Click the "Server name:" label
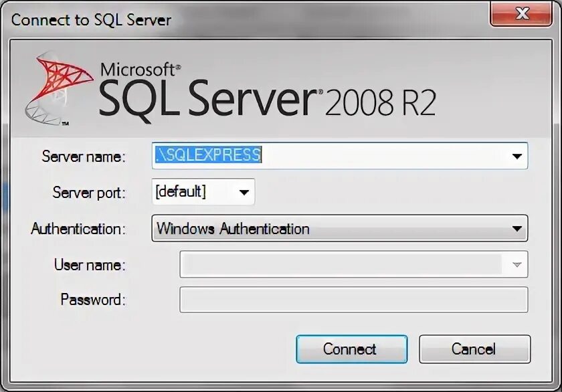562x392 pixels. point(84,157)
